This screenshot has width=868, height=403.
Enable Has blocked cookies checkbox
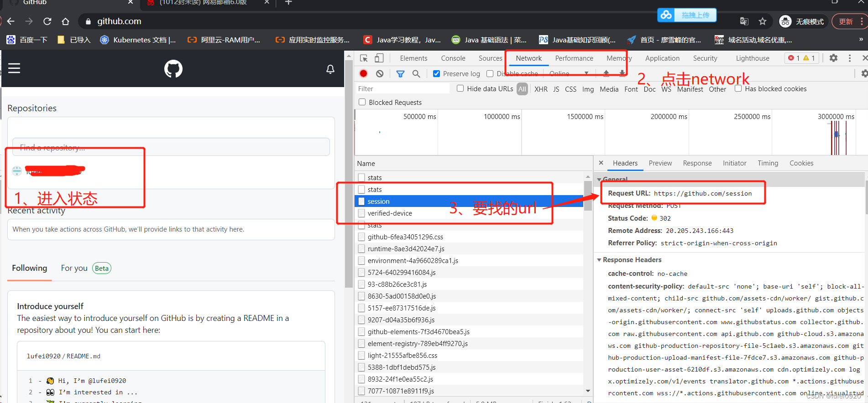pyautogui.click(x=738, y=88)
